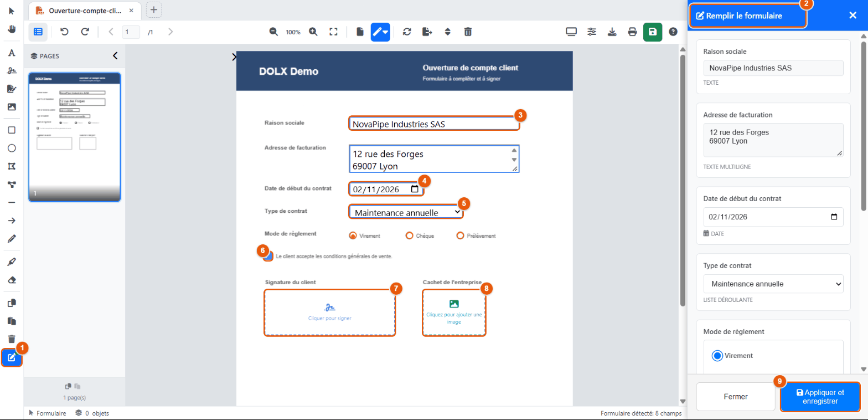Screen dimensions: 868x420
Task: Toggle fullscreen view icon
Action: pyautogui.click(x=333, y=32)
